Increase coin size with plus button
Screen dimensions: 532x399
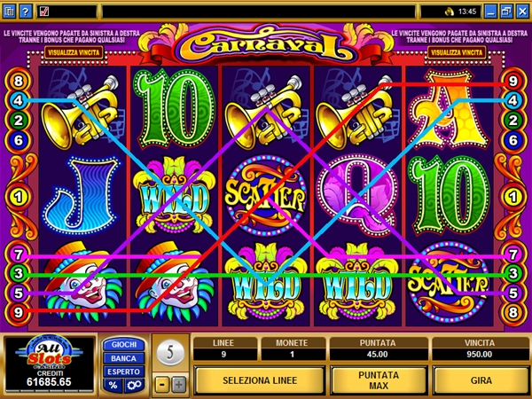pos(179,385)
